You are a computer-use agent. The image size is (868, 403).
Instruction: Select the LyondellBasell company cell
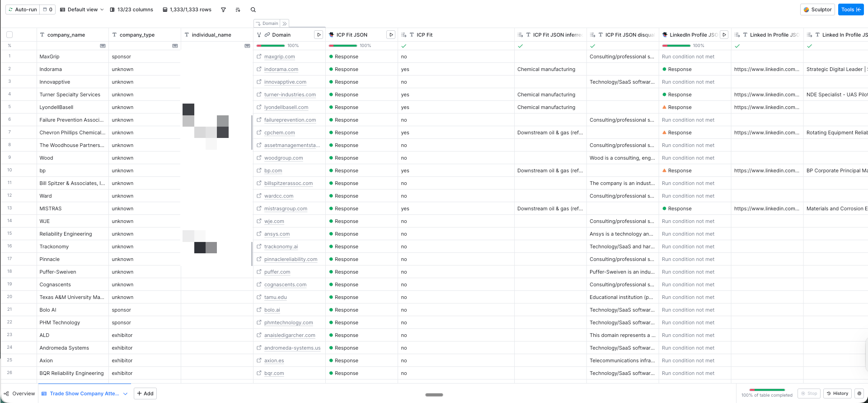(73, 107)
